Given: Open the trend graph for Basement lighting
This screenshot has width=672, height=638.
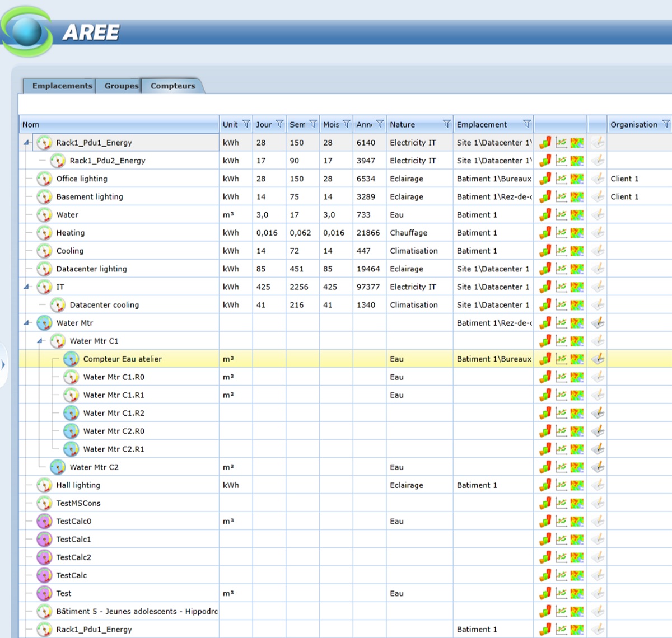Looking at the screenshot, I should [561, 196].
